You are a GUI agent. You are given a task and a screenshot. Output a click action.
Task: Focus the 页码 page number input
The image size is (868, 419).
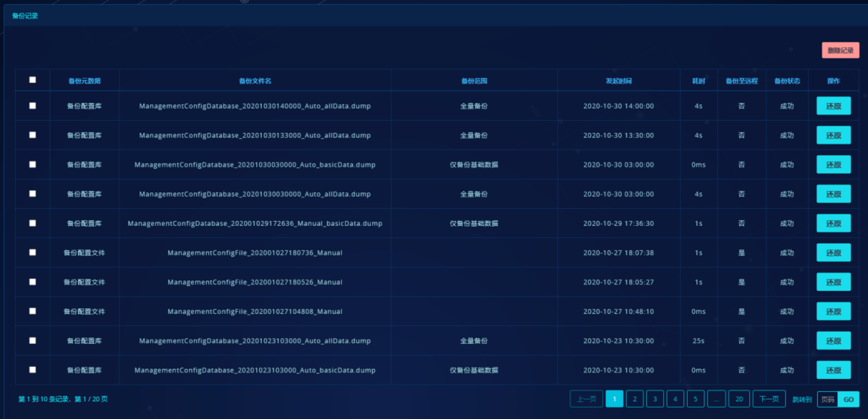coord(828,399)
